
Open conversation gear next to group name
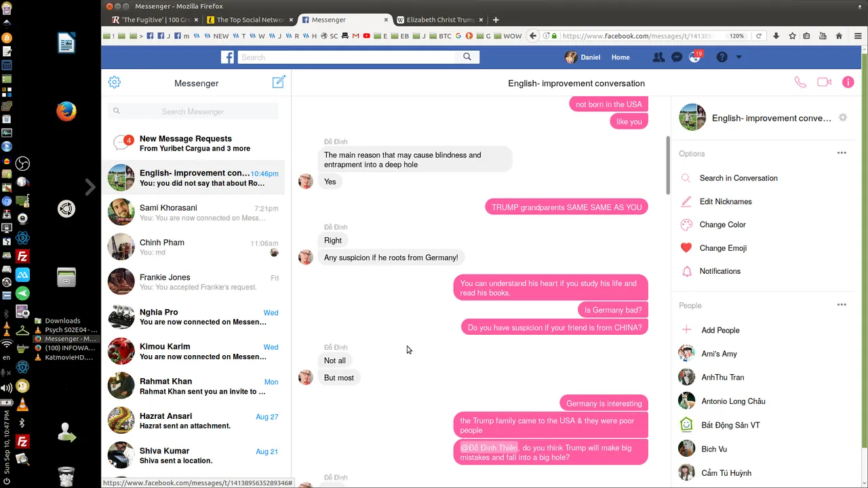point(843,118)
